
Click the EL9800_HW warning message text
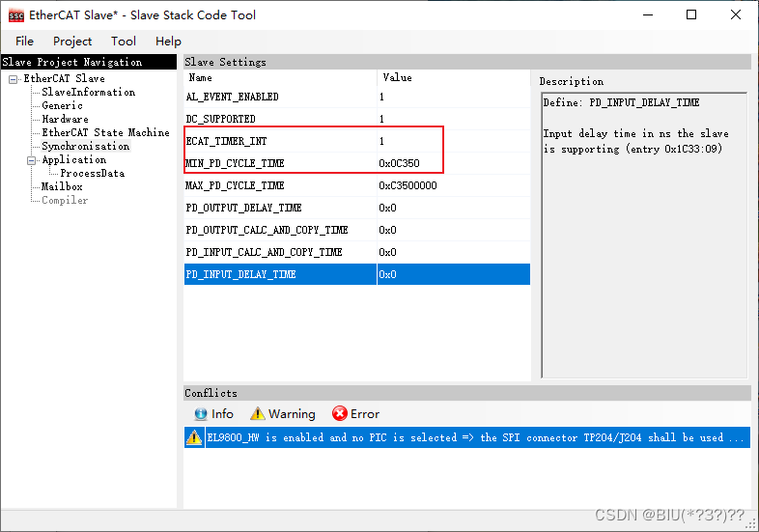[x=475, y=437]
